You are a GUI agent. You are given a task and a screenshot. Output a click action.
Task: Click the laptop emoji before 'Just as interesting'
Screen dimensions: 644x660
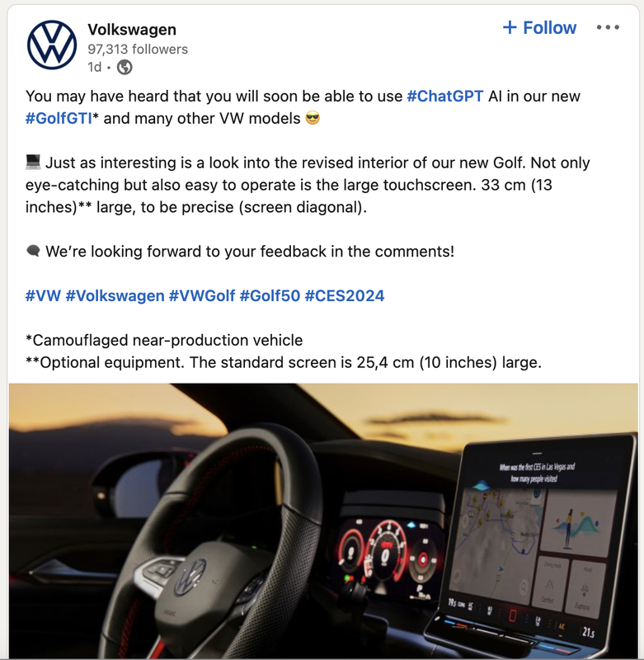pyautogui.click(x=33, y=162)
